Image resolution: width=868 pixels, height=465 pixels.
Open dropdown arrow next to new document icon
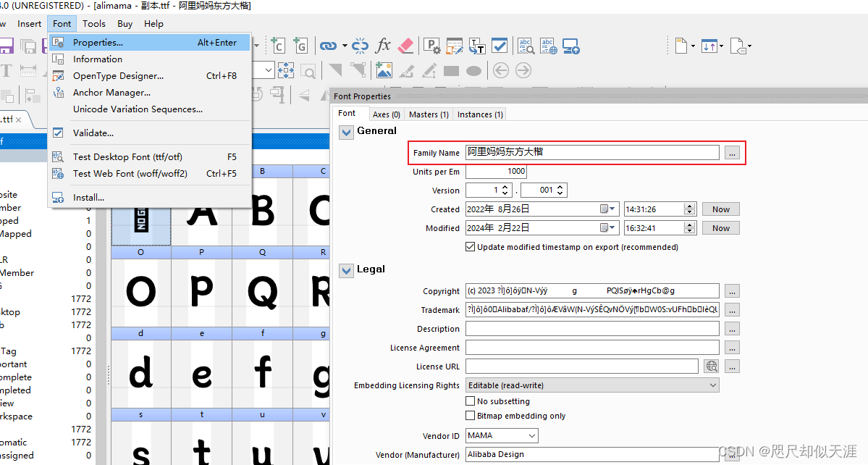693,46
